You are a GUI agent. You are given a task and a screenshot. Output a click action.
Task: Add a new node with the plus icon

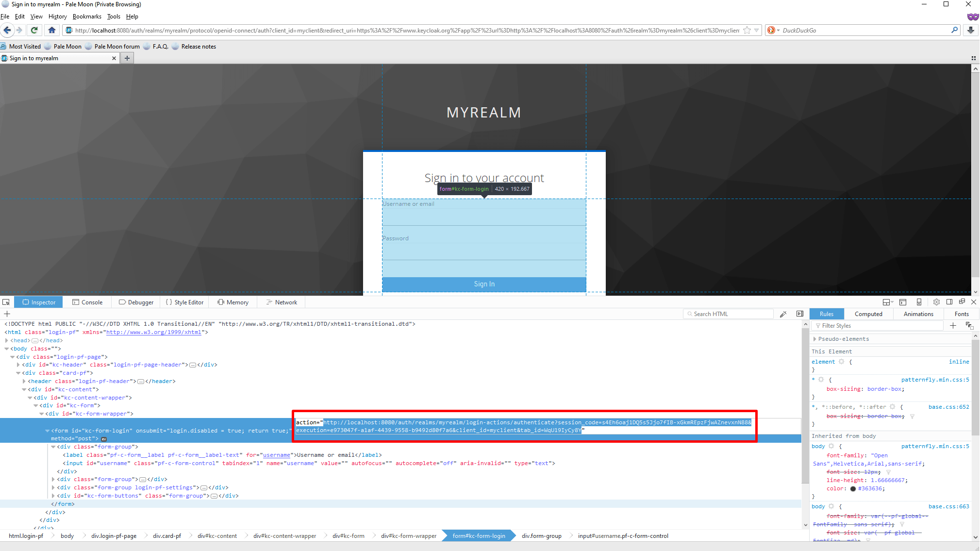pyautogui.click(x=7, y=314)
